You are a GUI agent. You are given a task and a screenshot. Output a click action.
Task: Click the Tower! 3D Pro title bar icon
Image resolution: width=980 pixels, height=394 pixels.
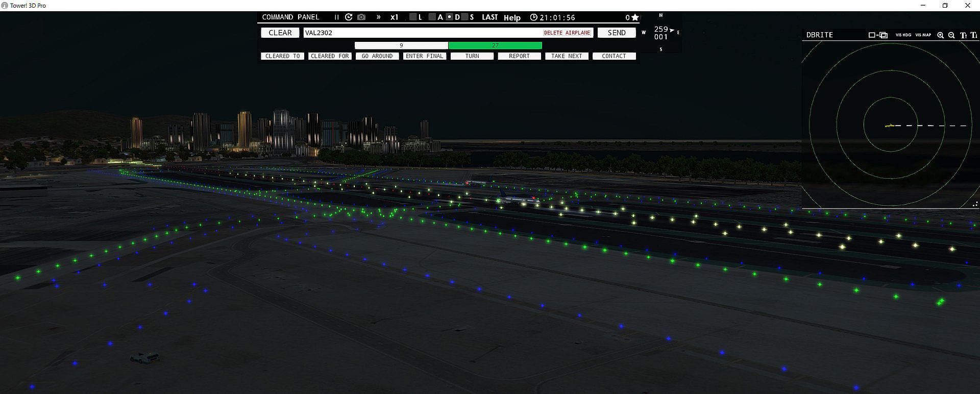click(5, 5)
